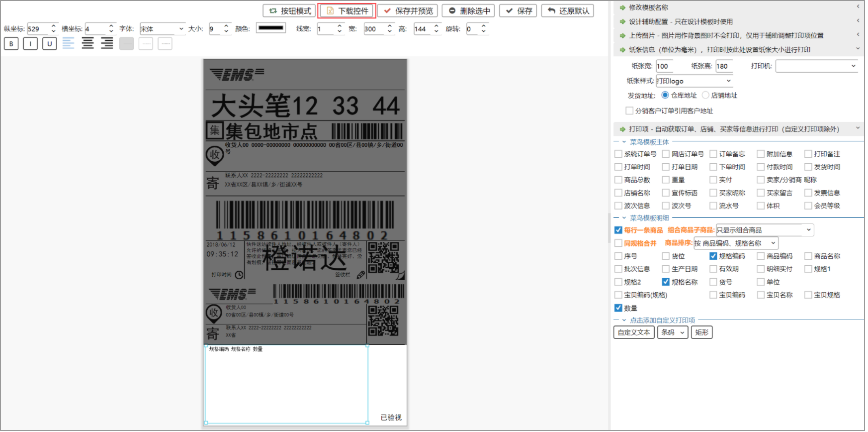This screenshot has height=432, width=868.
Task: Click the 按钮模式 button mode button
Action: [290, 11]
